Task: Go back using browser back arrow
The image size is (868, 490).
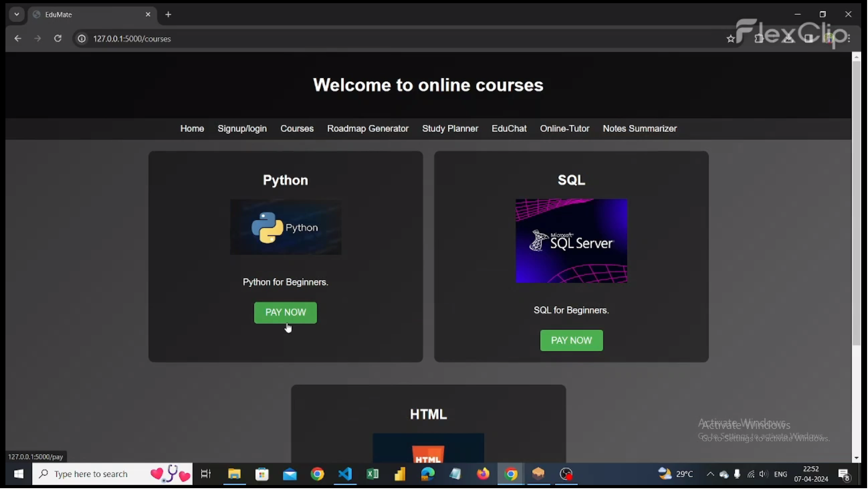Action: click(x=18, y=39)
